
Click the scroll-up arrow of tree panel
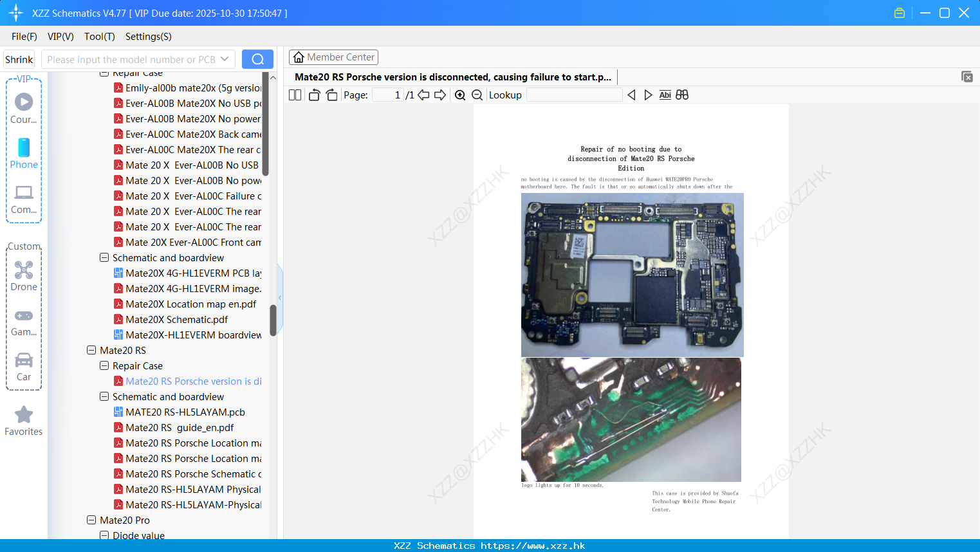point(273,77)
